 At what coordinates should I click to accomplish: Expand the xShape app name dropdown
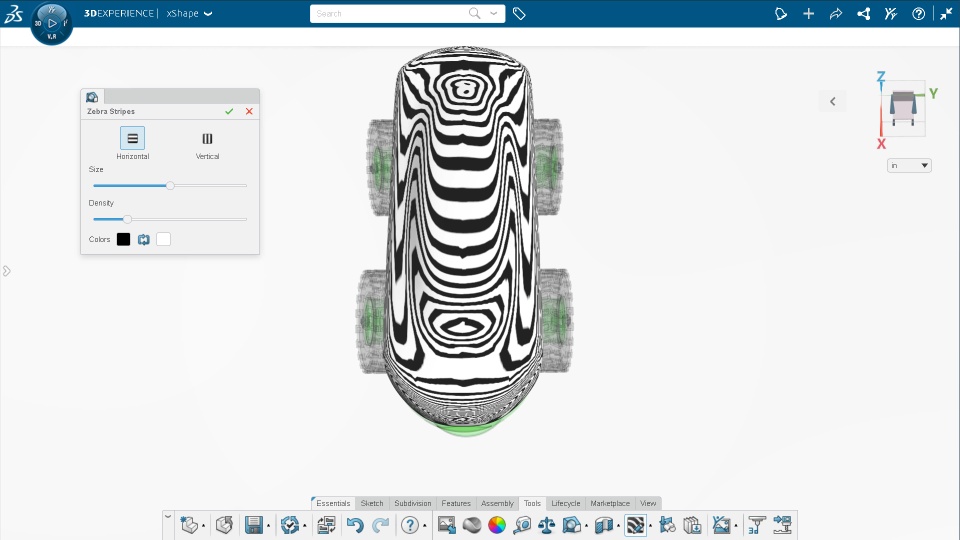point(208,14)
